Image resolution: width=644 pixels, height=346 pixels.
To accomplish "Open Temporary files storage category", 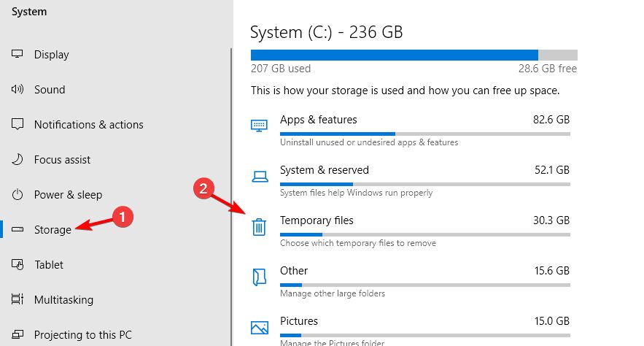I will coord(317,220).
